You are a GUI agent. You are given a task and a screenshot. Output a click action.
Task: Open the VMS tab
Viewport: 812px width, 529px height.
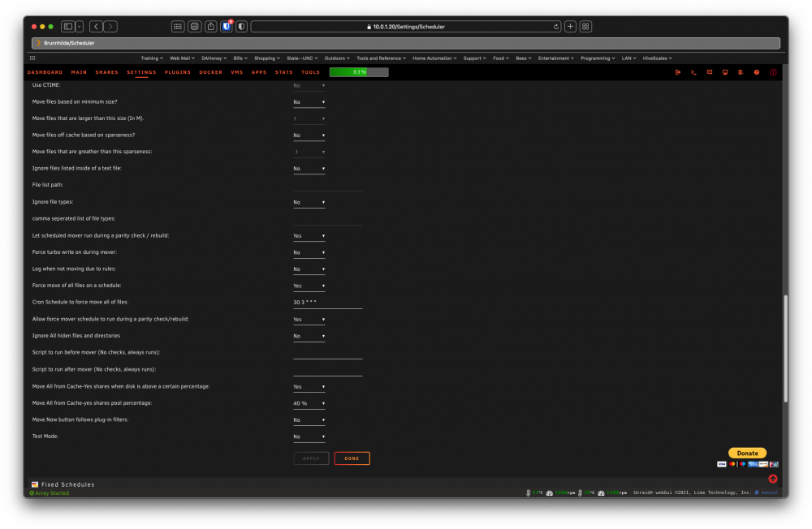(x=236, y=72)
